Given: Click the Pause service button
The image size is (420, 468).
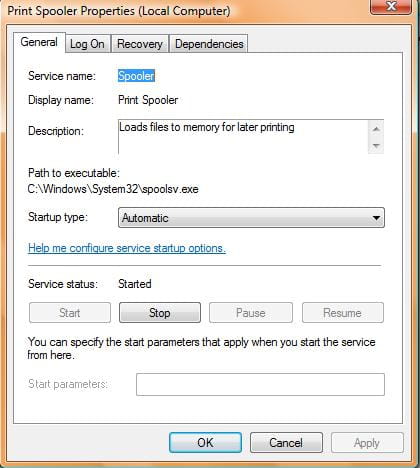Looking at the screenshot, I should tap(251, 313).
